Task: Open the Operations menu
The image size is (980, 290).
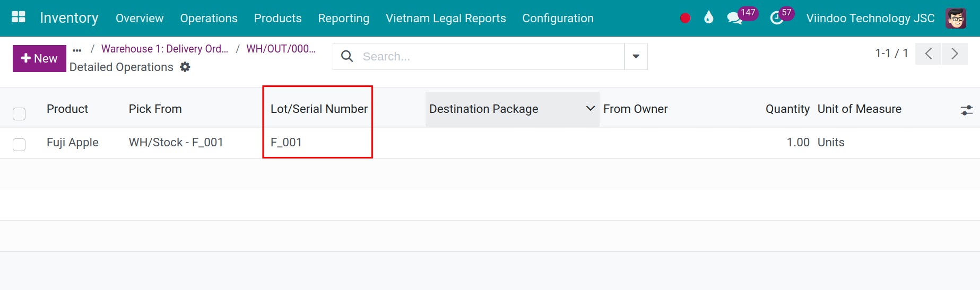Action: [x=209, y=18]
